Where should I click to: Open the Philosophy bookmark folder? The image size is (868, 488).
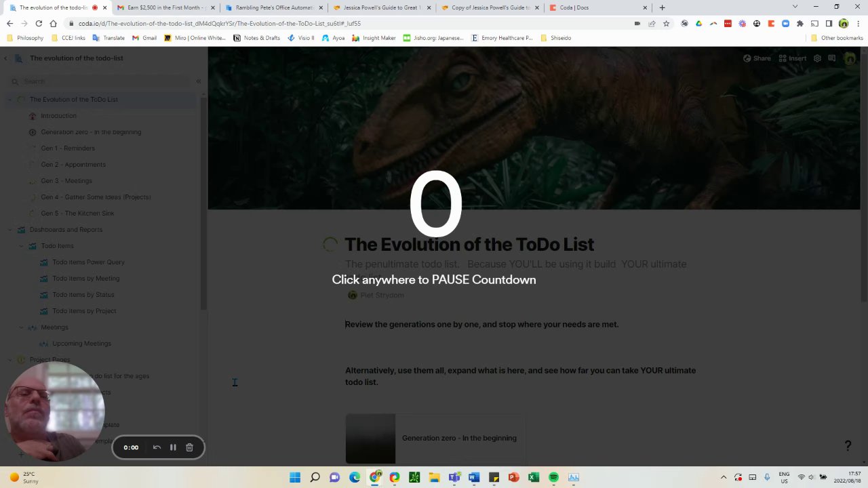[x=25, y=38]
